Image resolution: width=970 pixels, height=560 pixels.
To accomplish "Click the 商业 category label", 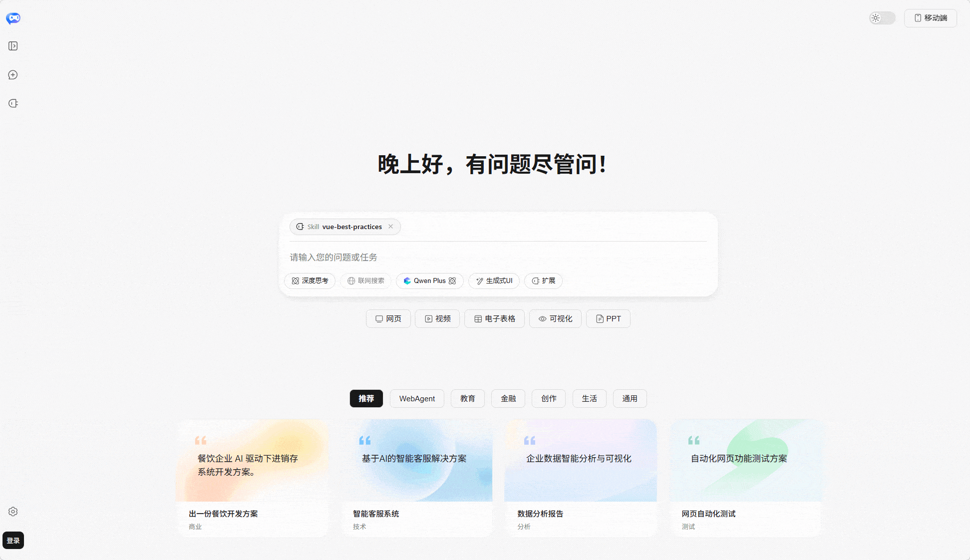I will (195, 527).
